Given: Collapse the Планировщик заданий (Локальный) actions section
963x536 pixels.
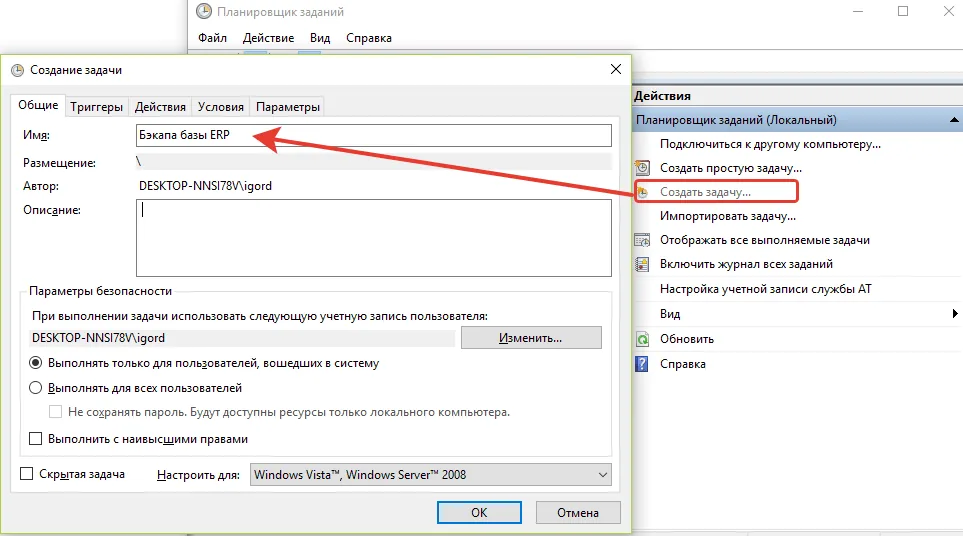Looking at the screenshot, I should tap(954, 120).
